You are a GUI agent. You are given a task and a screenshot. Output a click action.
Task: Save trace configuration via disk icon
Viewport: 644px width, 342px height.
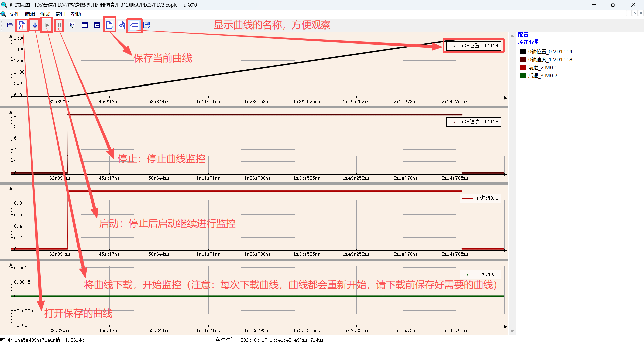[147, 25]
